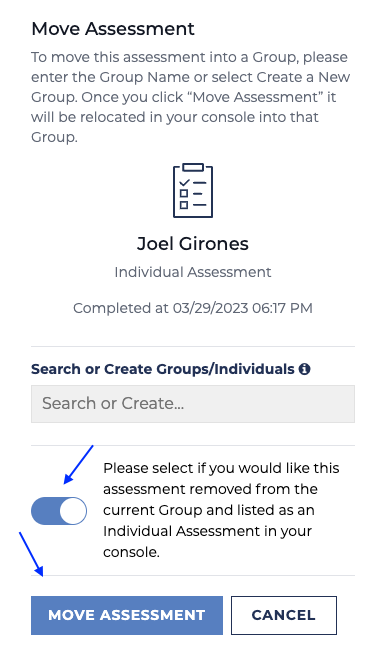Click the blue arrow pointing at the toggle
Viewport: 392px width, 672px height.
click(78, 464)
